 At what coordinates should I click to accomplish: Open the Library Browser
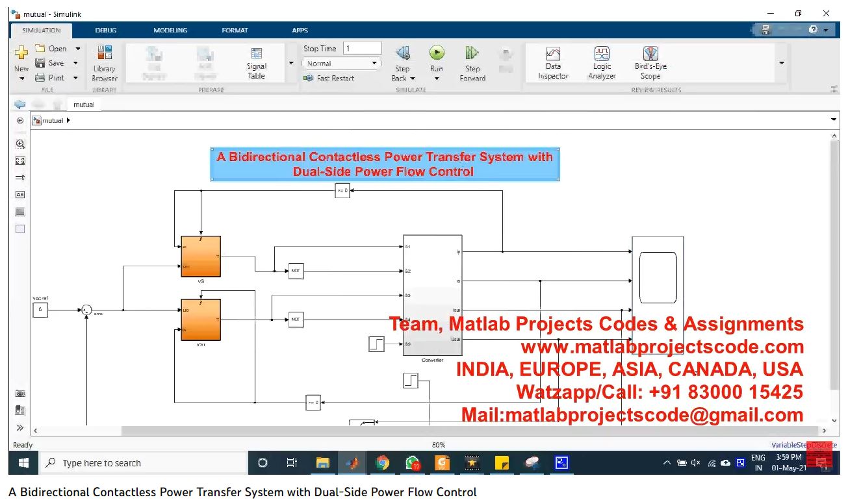point(104,63)
